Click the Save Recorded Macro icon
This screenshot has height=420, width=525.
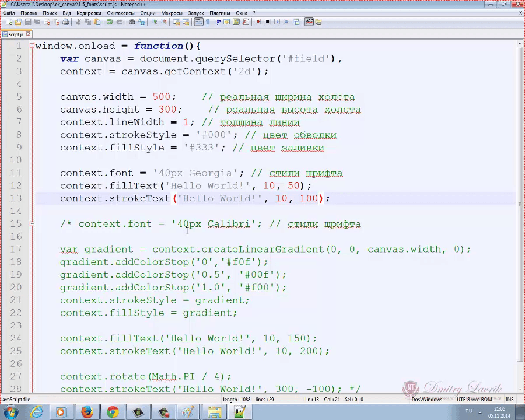pyautogui.click(x=296, y=22)
